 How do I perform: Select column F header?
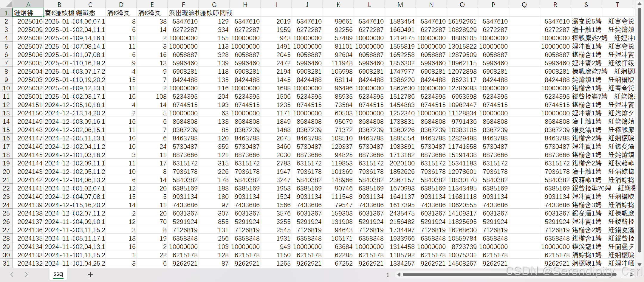183,4
